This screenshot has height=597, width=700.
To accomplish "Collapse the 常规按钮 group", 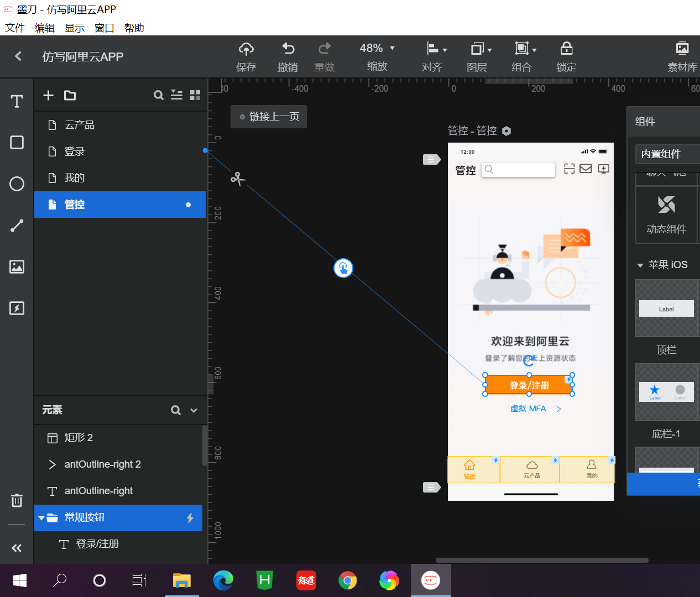I will [x=41, y=518].
